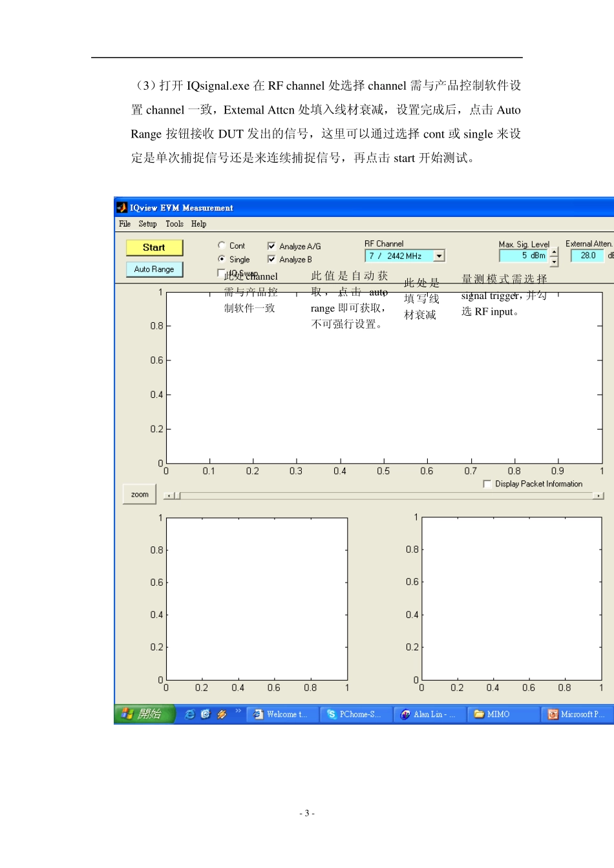Click the zoom slider left arrow

[x=169, y=496]
